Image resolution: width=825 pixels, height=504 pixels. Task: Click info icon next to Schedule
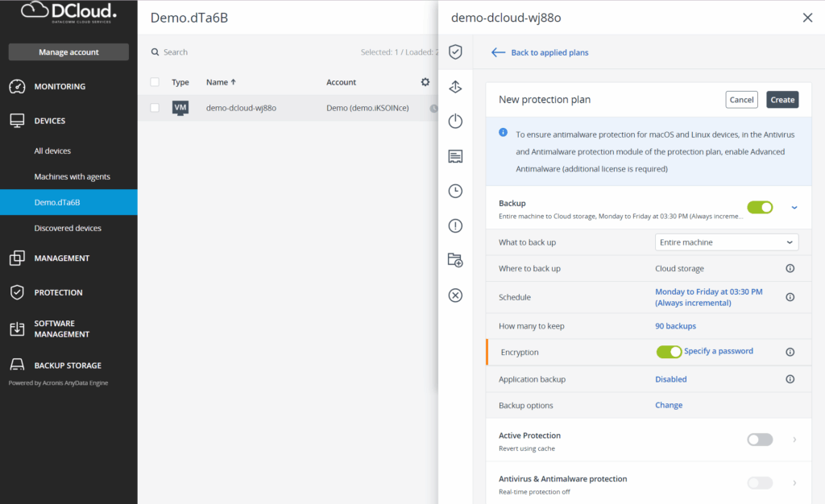[x=790, y=297]
